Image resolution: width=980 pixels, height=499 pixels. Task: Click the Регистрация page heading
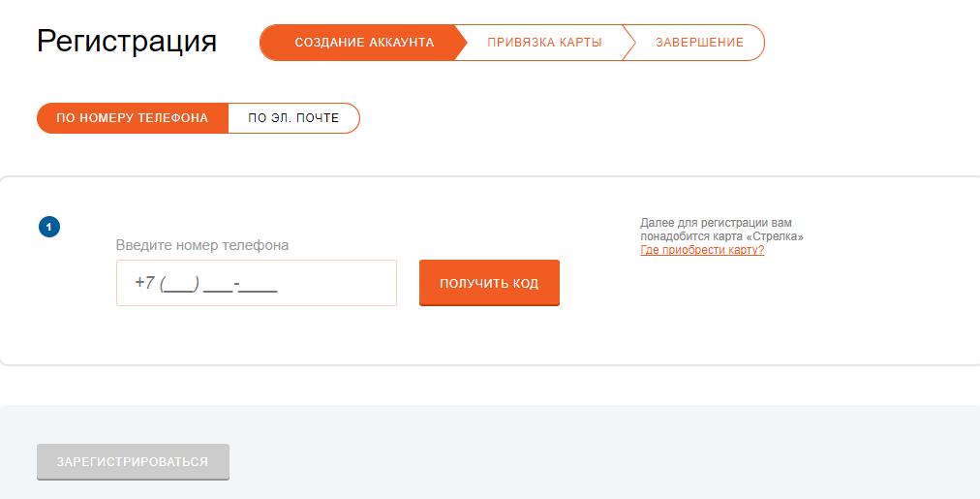tap(127, 42)
